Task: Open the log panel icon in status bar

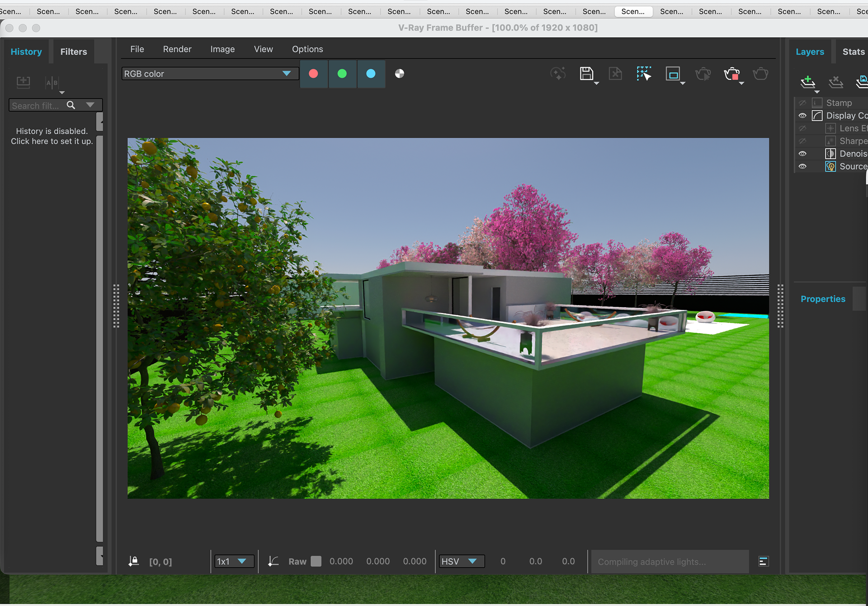Action: point(763,561)
